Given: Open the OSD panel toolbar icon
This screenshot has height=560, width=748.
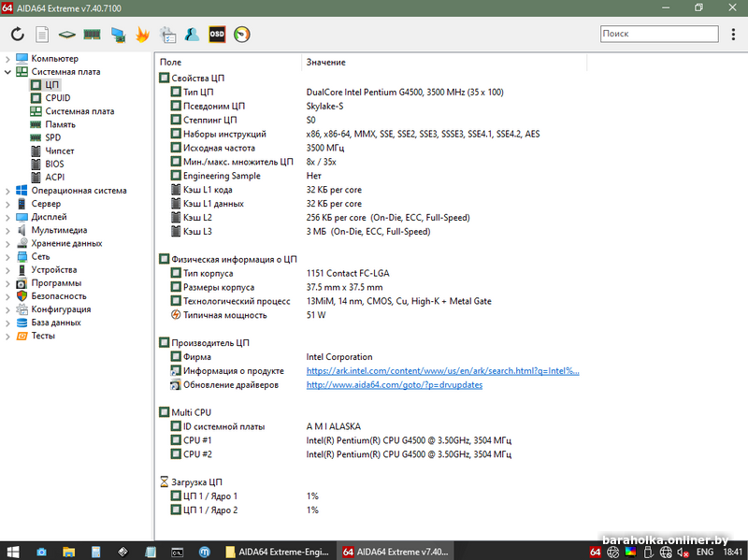Looking at the screenshot, I should [217, 35].
